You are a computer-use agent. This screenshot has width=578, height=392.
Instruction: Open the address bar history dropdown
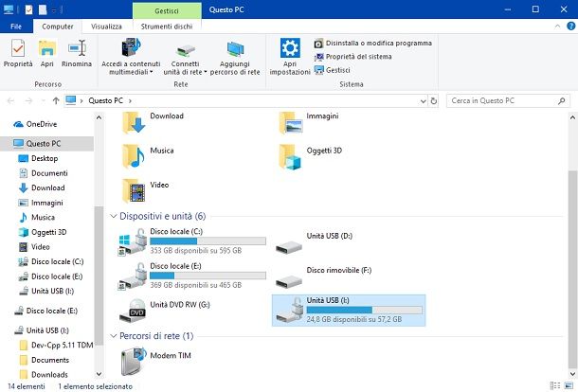click(424, 100)
